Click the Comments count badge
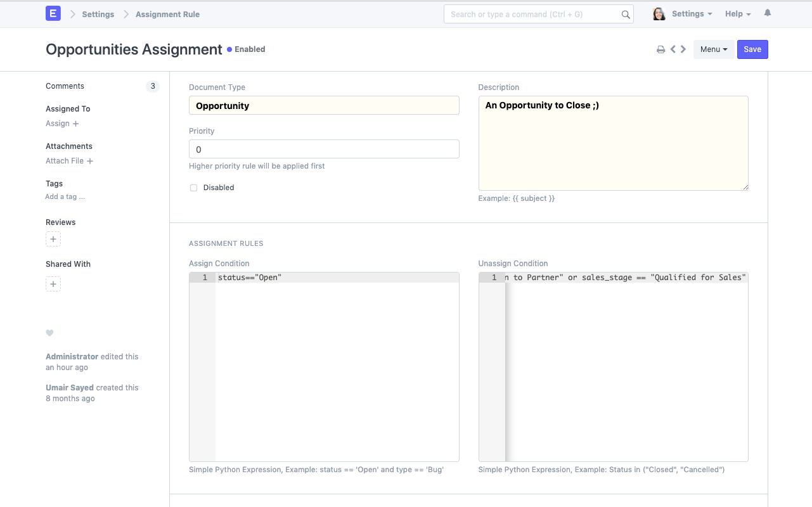 [152, 86]
